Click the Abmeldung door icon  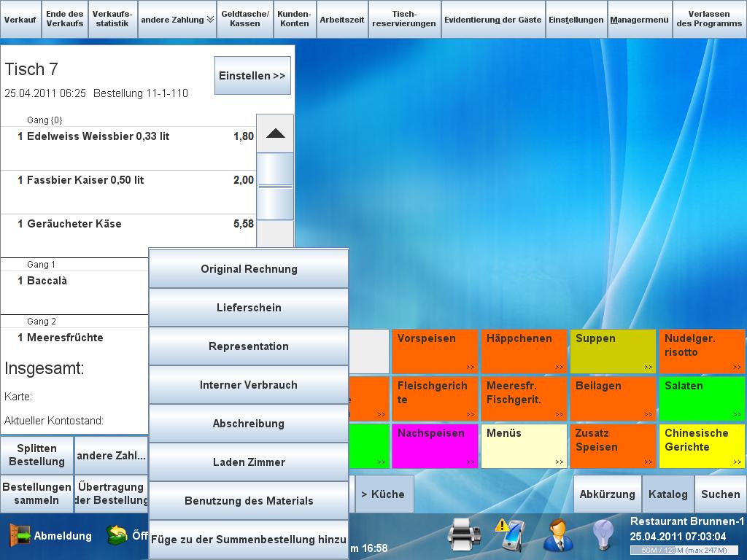[19, 536]
